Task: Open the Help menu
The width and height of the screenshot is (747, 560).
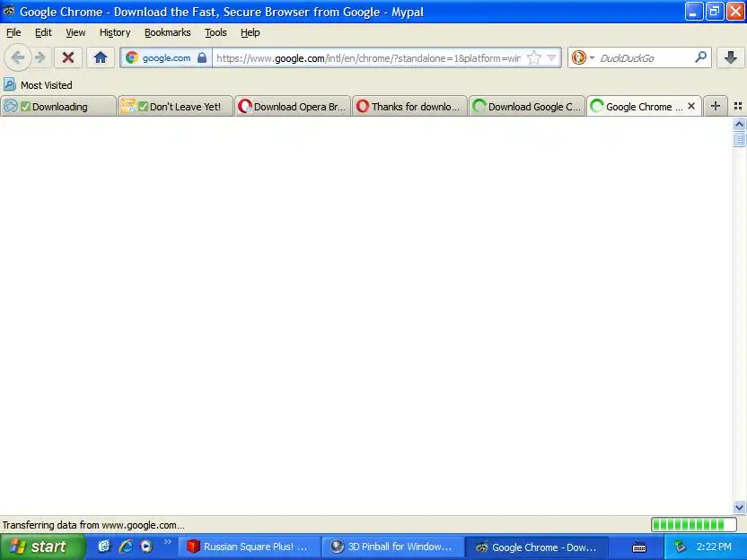Action: (250, 32)
